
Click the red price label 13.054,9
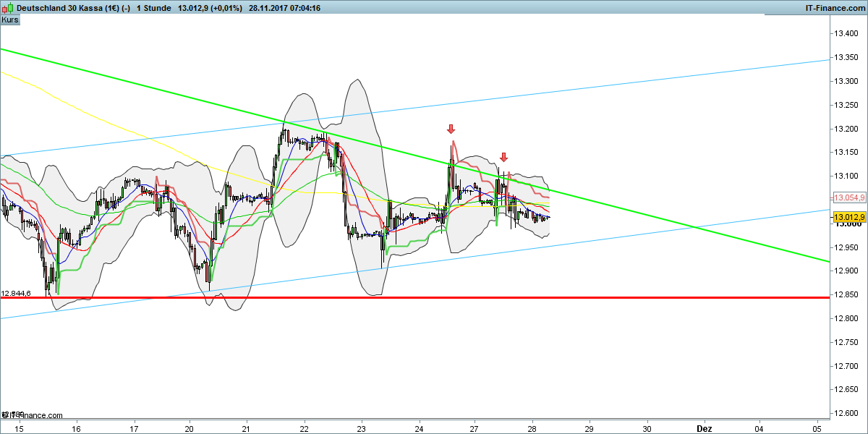[848, 197]
